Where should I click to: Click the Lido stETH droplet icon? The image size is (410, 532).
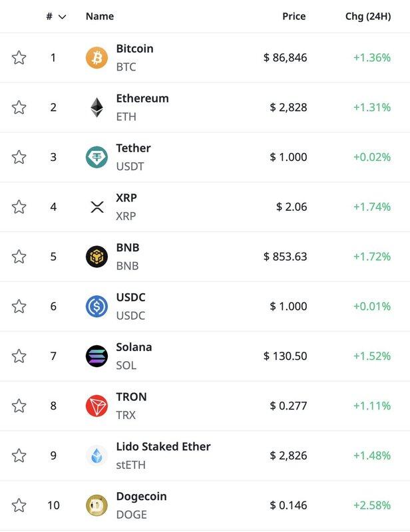97,456
